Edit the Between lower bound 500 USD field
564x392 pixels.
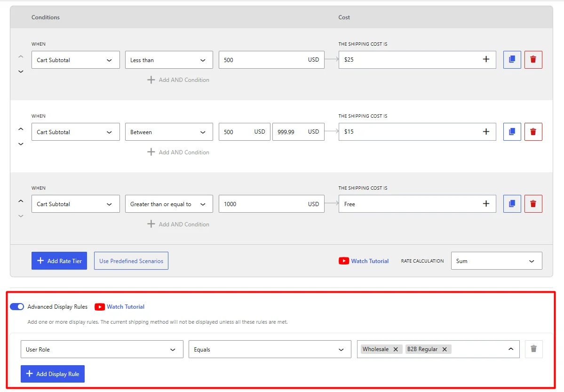pyautogui.click(x=245, y=132)
